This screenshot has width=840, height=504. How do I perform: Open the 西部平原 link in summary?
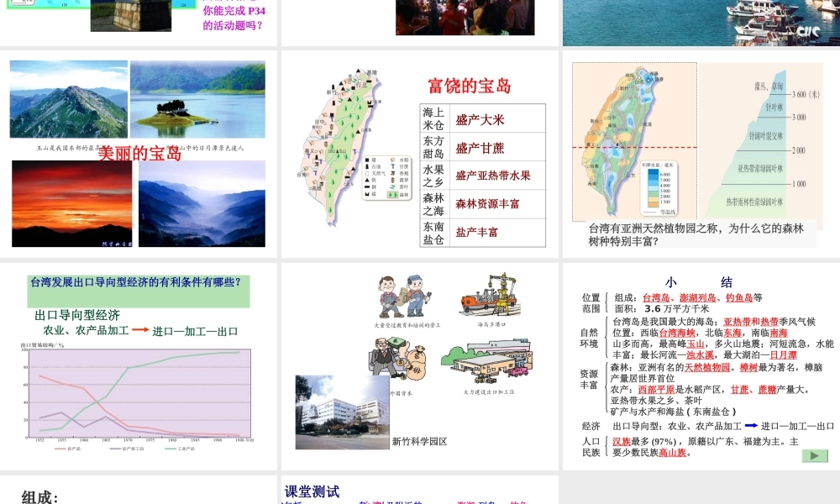(x=656, y=390)
